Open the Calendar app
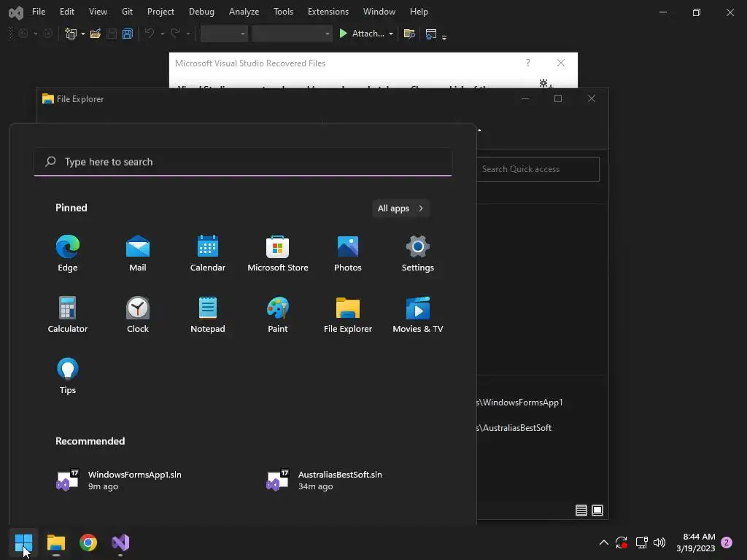Viewport: 747px width, 560px height. click(208, 253)
